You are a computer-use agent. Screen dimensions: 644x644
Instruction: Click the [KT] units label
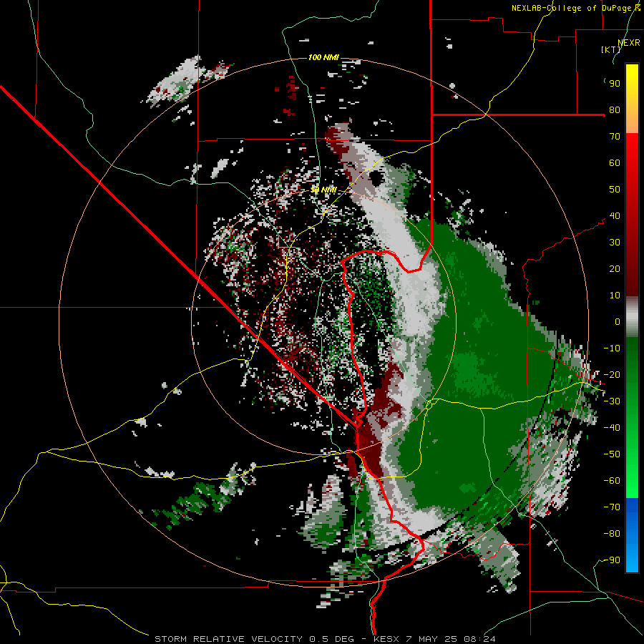pyautogui.click(x=611, y=49)
